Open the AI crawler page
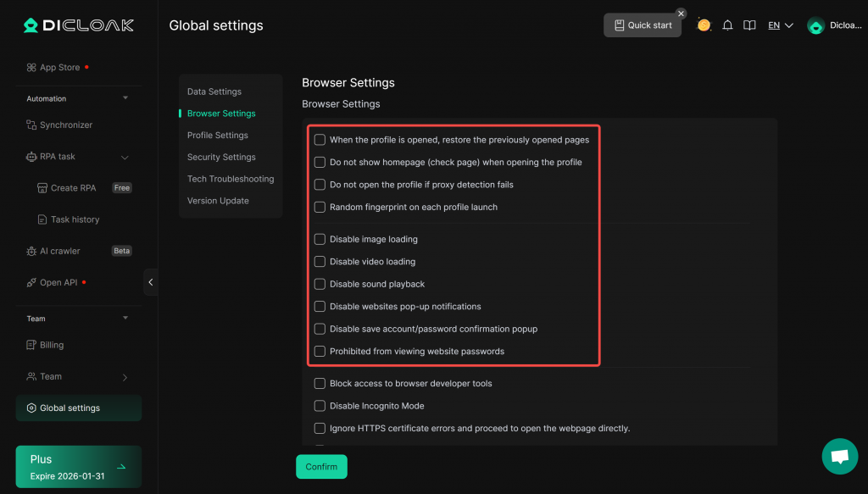This screenshot has height=494, width=868. coord(60,251)
